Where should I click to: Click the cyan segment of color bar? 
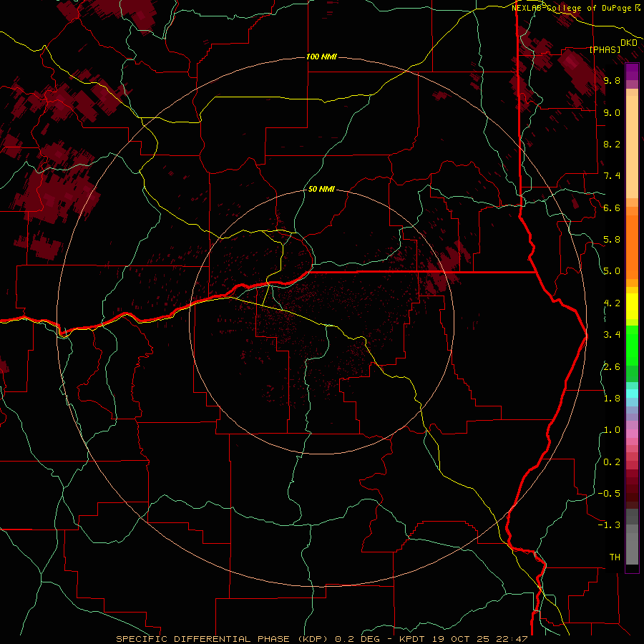[x=632, y=393]
